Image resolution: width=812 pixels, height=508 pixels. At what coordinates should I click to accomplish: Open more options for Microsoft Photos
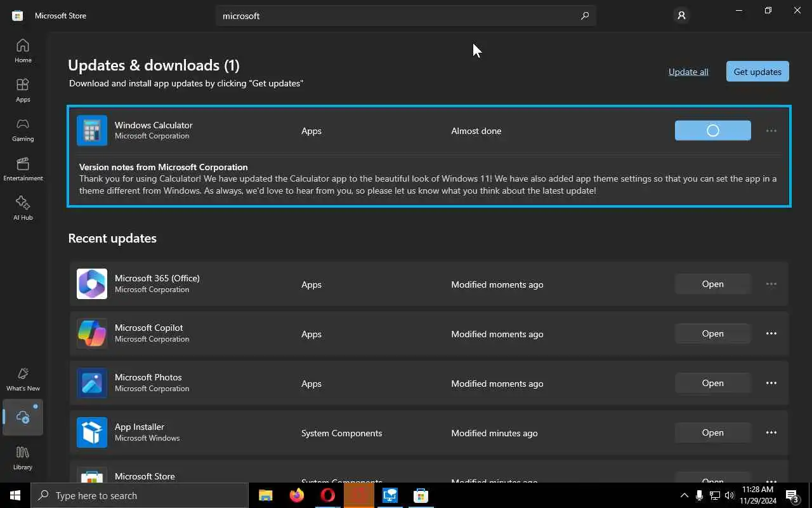(771, 383)
